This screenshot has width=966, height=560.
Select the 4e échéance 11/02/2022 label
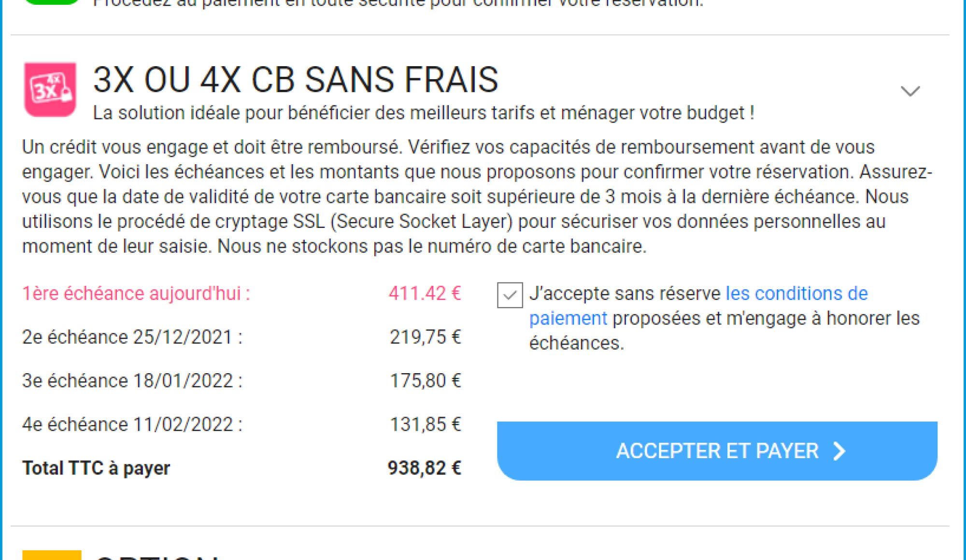point(132,424)
